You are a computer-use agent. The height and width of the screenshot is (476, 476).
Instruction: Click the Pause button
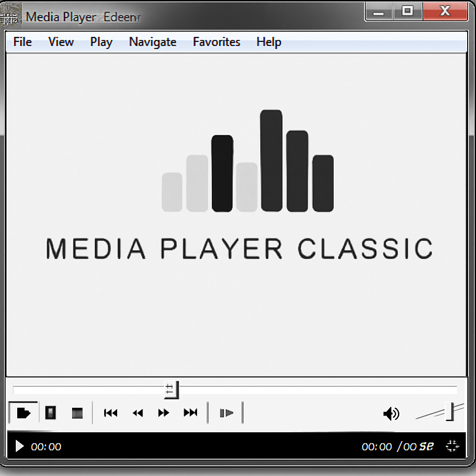(50, 413)
